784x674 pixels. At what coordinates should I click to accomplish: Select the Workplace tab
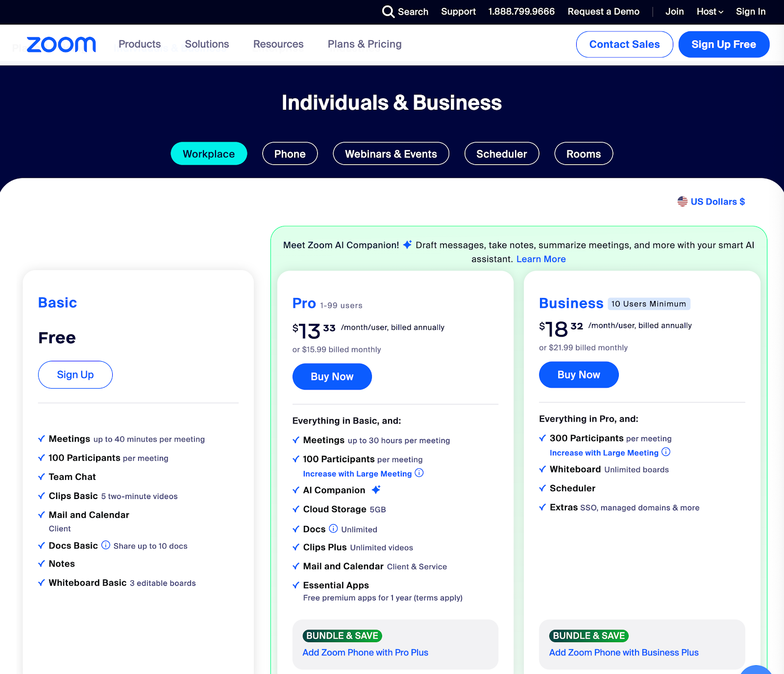(x=209, y=153)
